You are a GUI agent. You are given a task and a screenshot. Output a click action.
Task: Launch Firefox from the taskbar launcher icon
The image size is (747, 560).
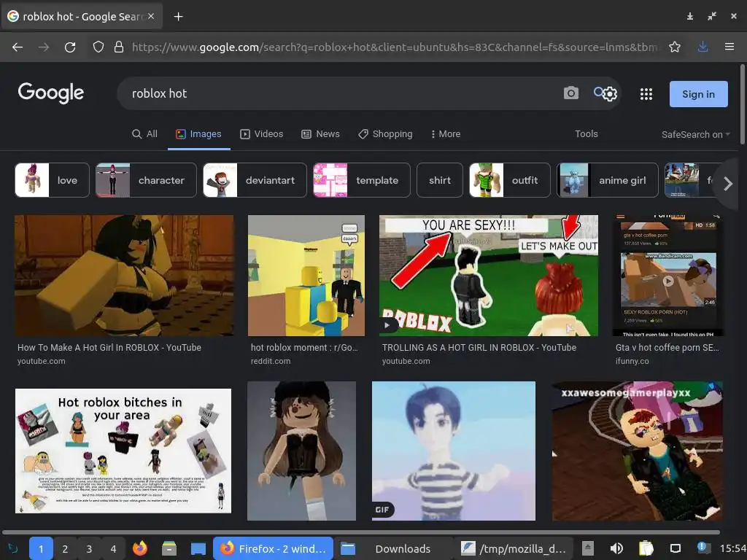[x=140, y=548]
